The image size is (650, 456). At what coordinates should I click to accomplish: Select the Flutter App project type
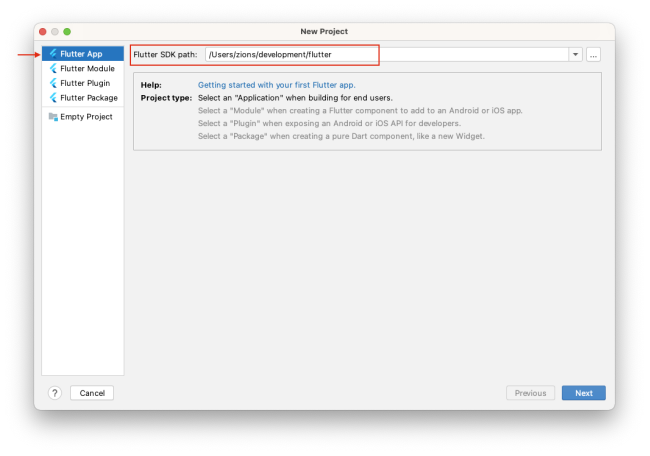[x=82, y=54]
